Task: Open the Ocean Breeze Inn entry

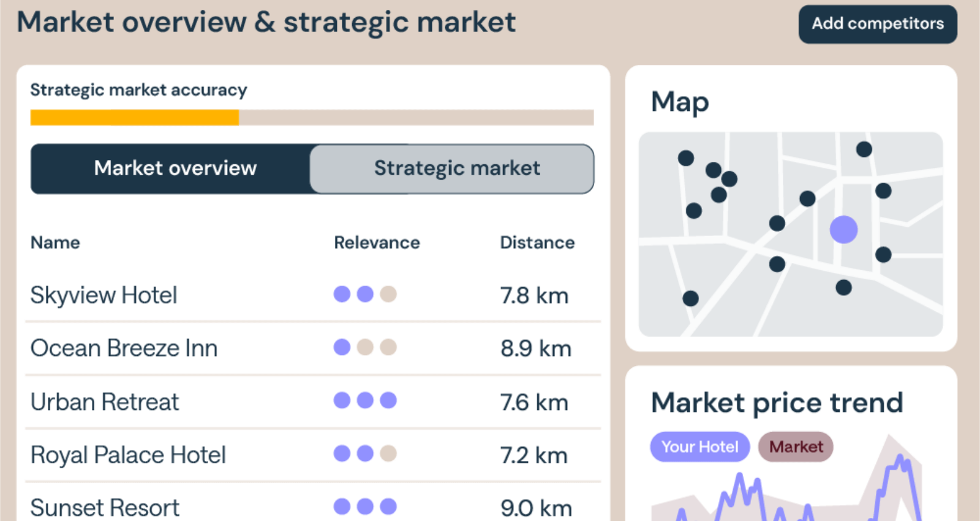Action: [x=124, y=348]
